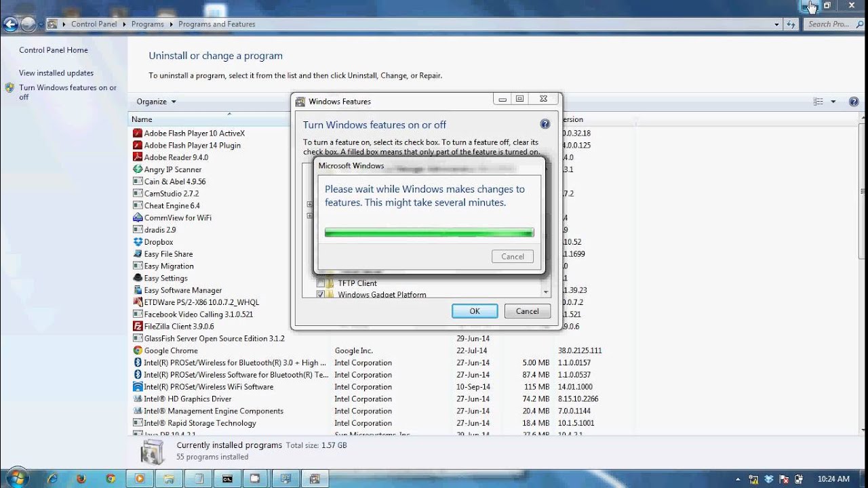
Task: Select the Adobe Reader 9.4.0 icon
Action: (138, 157)
